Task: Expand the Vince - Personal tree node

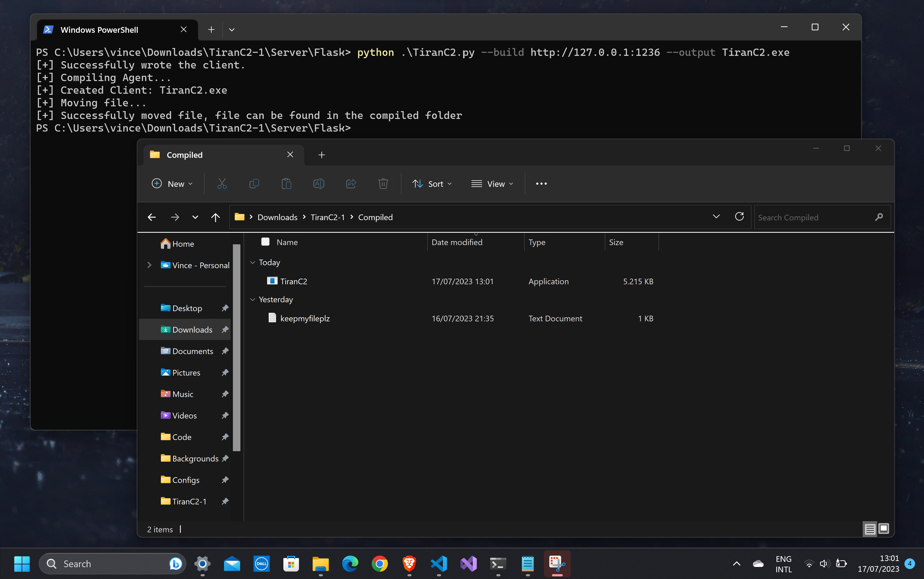Action: click(x=149, y=265)
